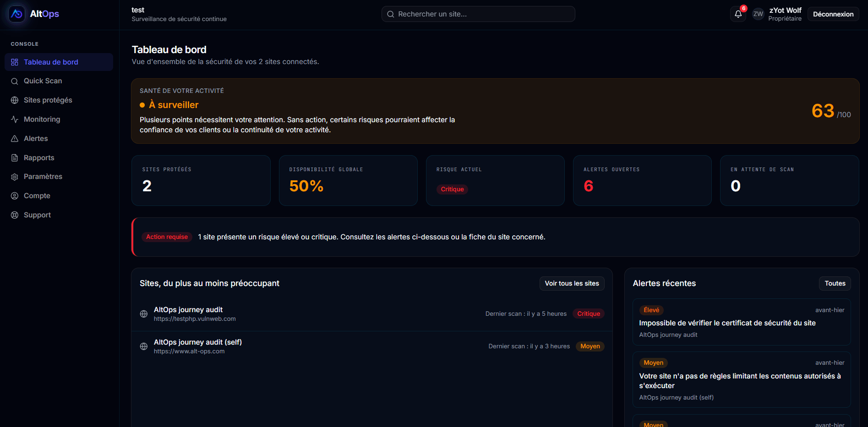Click the ZW user avatar
The height and width of the screenshot is (427, 868).
(759, 14)
